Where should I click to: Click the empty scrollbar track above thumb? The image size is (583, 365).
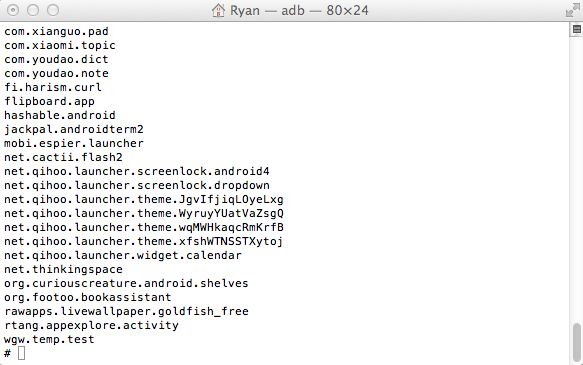point(576,178)
